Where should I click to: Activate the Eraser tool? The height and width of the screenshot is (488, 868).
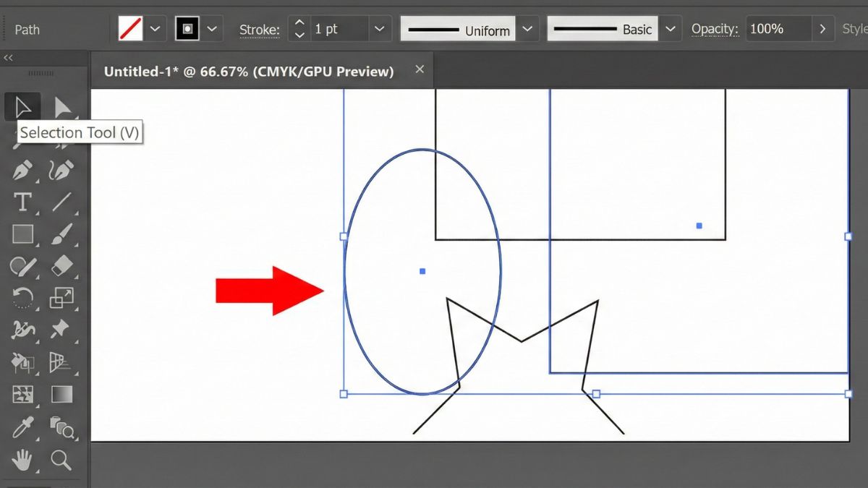tap(61, 266)
